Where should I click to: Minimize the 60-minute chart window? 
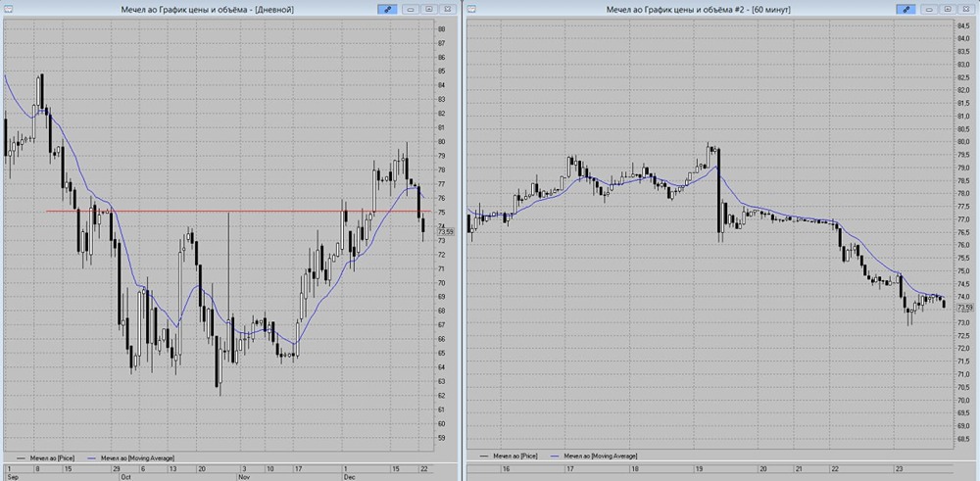point(929,10)
